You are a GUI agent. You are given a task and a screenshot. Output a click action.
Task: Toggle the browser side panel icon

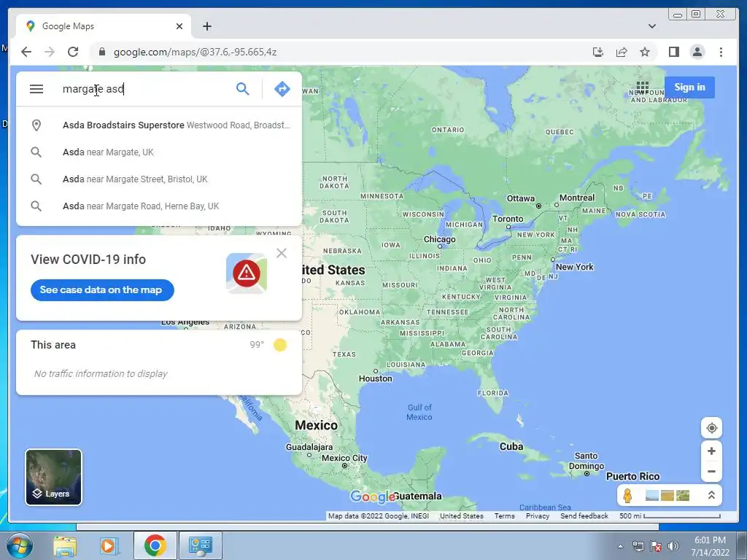673,52
